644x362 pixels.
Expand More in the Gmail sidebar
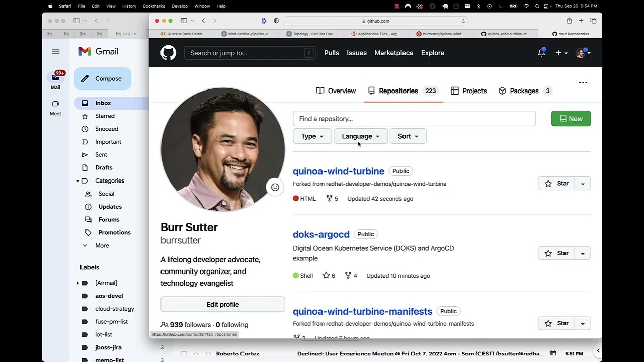pyautogui.click(x=102, y=246)
